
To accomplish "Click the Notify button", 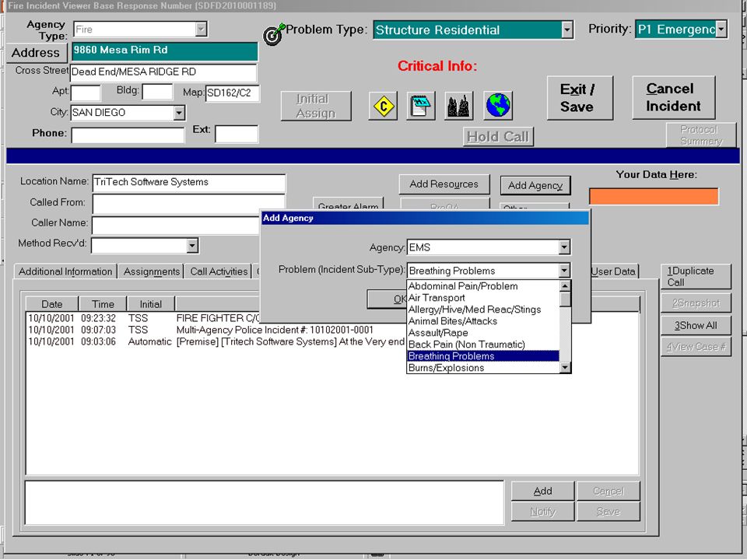I will tap(542, 512).
